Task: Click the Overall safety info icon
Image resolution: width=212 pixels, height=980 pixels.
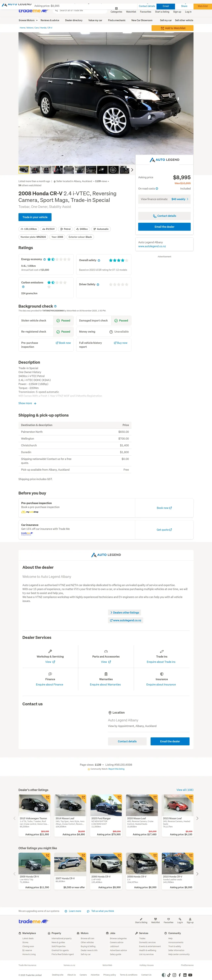Action: pos(99,261)
